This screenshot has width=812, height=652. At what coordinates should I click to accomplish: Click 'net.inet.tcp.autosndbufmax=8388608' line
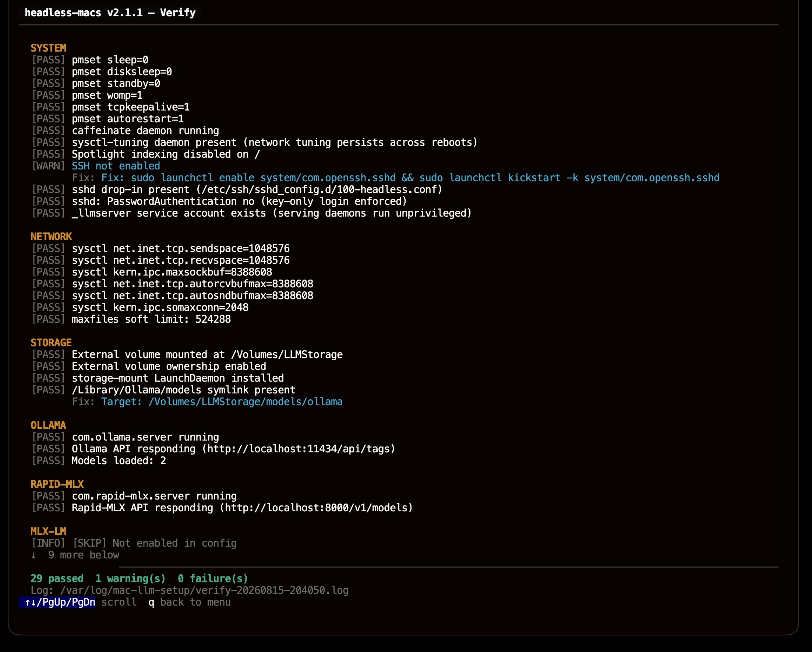point(193,296)
